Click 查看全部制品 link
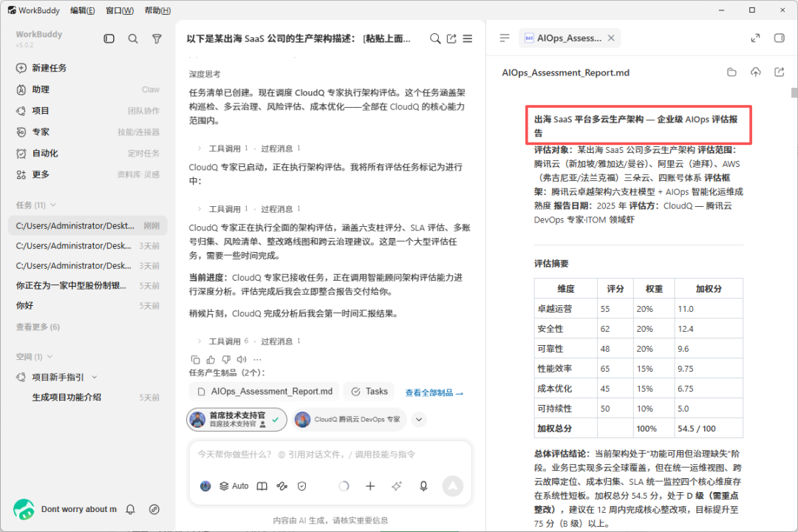The image size is (798, 532). point(434,392)
